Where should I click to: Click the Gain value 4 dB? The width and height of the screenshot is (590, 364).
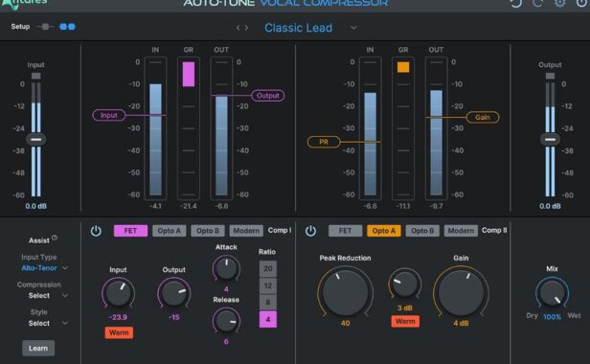point(461,323)
